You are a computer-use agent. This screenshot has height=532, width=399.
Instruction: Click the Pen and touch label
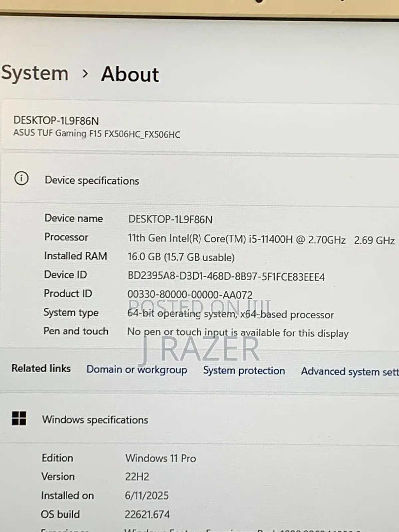click(x=76, y=331)
